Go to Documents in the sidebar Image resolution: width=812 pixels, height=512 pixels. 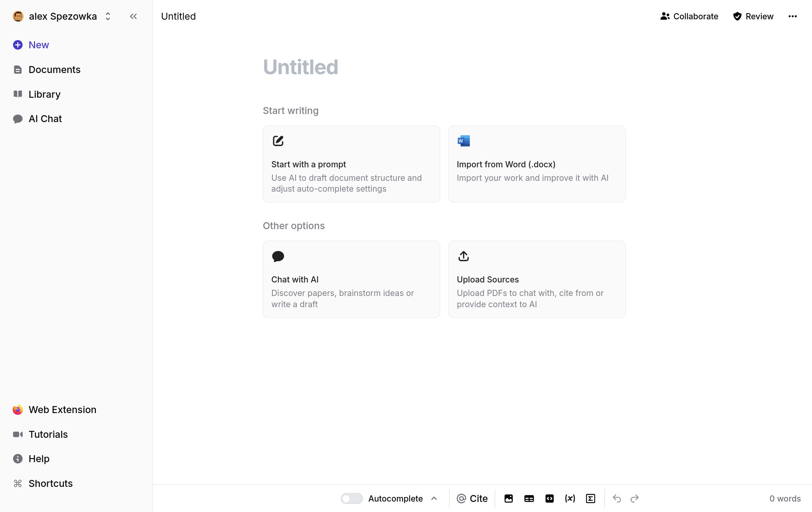[x=54, y=70]
